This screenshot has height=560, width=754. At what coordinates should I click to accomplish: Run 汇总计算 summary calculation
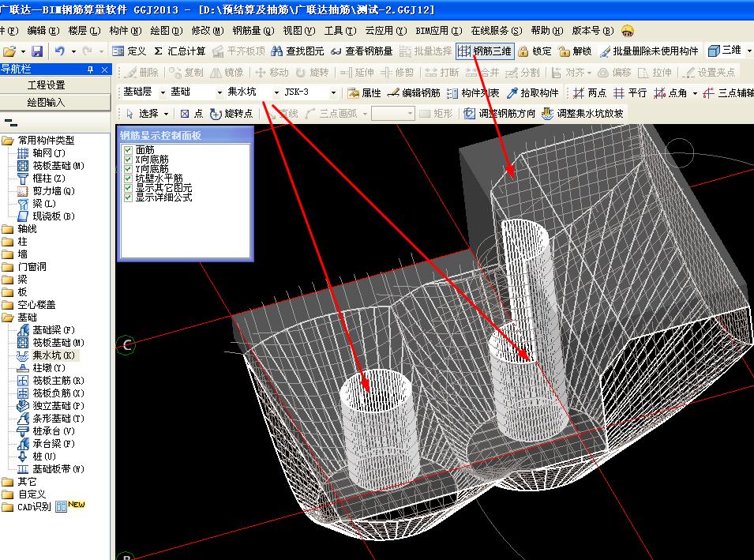[180, 51]
